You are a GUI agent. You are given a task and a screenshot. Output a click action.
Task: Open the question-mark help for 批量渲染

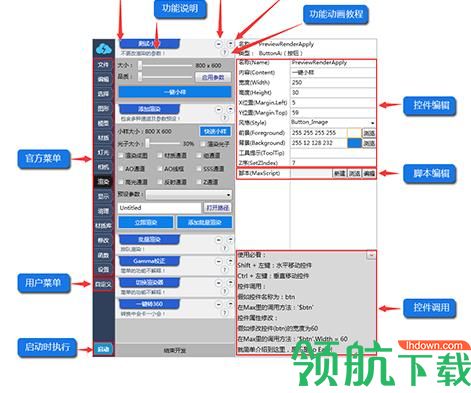click(x=225, y=248)
